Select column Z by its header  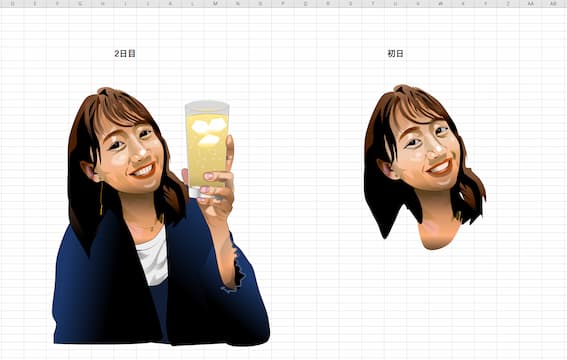pyautogui.click(x=508, y=4)
